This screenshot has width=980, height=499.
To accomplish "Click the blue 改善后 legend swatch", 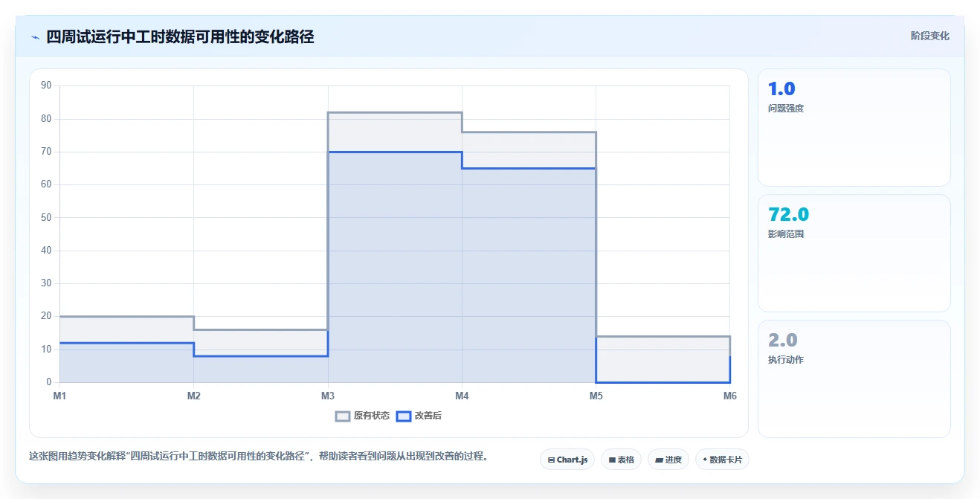I will tap(403, 416).
